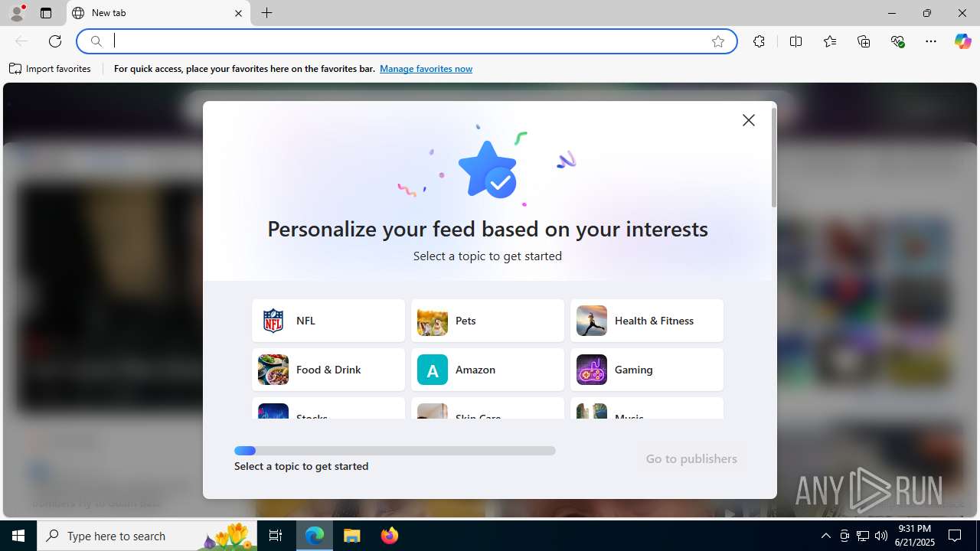Open the Favorites list icon
The width and height of the screenshot is (980, 551).
point(830,41)
